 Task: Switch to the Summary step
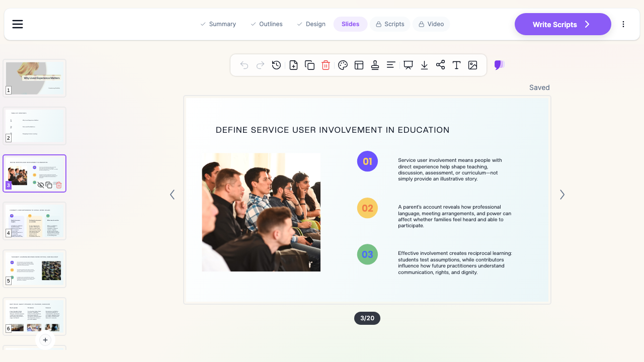[x=218, y=24]
